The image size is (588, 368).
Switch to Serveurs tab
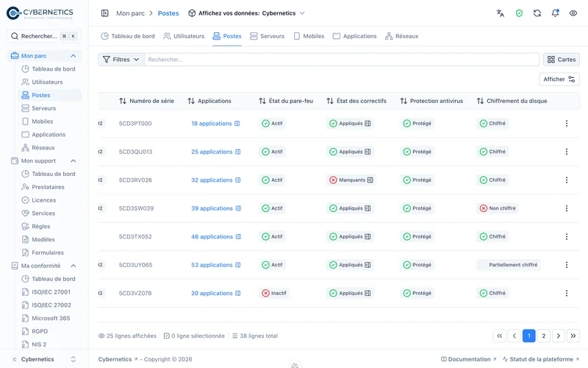[267, 36]
